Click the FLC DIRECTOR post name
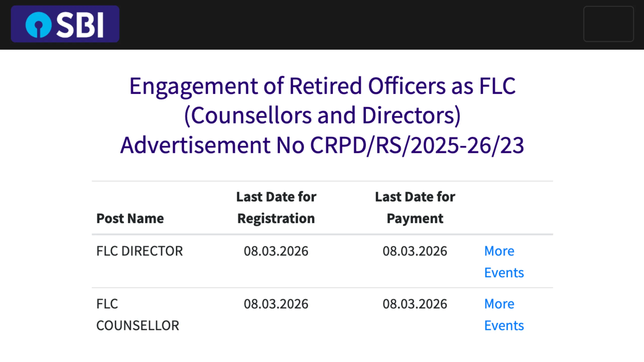Image resolution: width=644 pixels, height=362 pixels. pyautogui.click(x=140, y=251)
